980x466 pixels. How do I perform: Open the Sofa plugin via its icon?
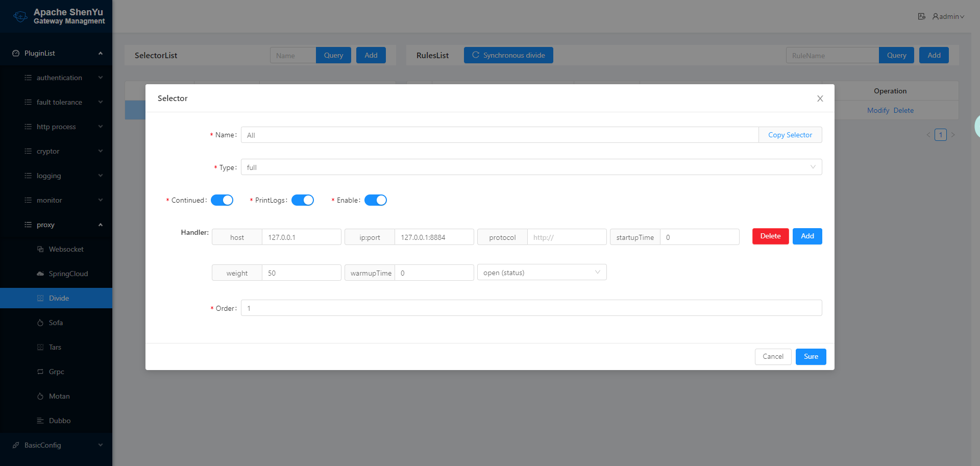pyautogui.click(x=40, y=323)
